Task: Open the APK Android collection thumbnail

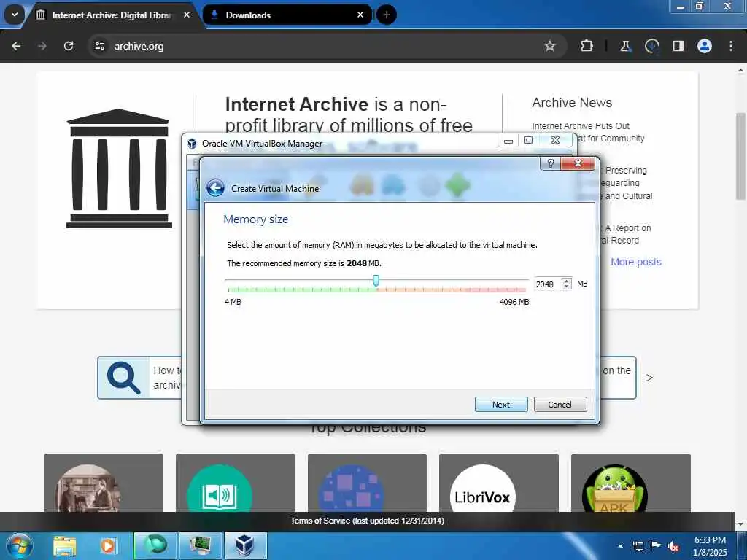Action: point(630,483)
